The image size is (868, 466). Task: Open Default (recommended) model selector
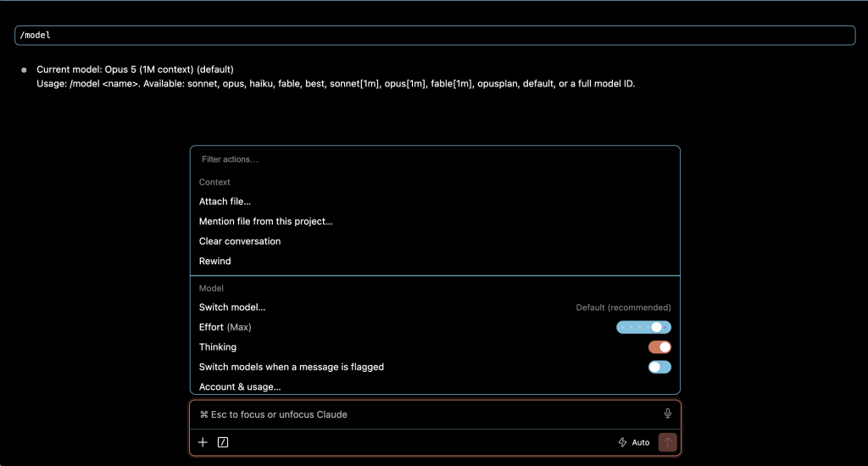click(623, 308)
